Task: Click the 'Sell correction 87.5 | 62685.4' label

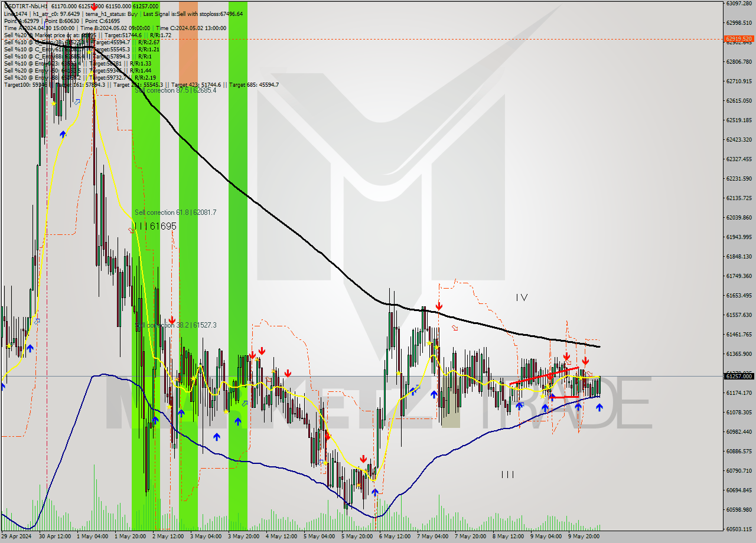Action: 175,90
